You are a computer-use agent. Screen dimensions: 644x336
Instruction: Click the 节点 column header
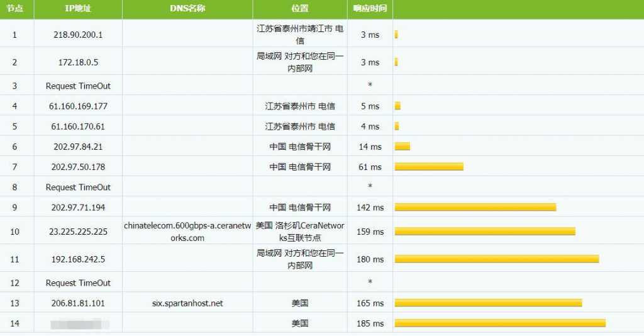coord(15,8)
